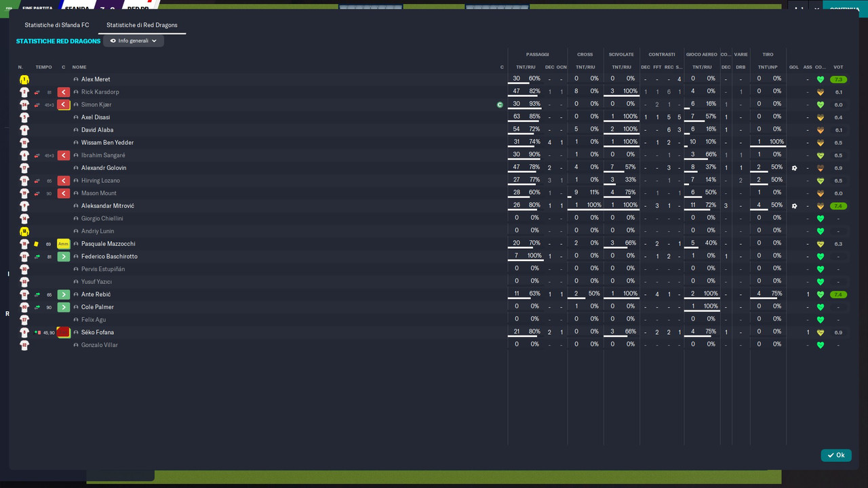Screen dimensions: 868x488
Task: Switch to the 'Statistiche di Sfanda FC' tab
Action: tap(57, 25)
